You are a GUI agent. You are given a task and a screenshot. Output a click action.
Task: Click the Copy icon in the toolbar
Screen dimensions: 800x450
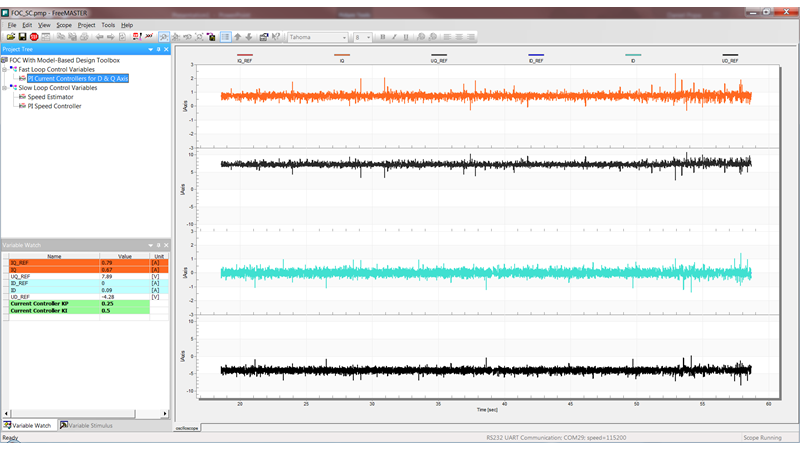61,37
